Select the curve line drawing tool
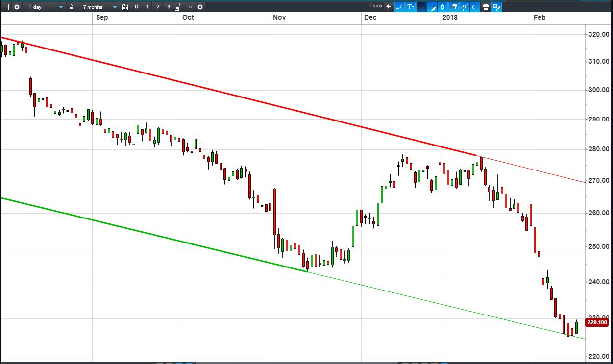This screenshot has width=613, height=364. click(399, 7)
